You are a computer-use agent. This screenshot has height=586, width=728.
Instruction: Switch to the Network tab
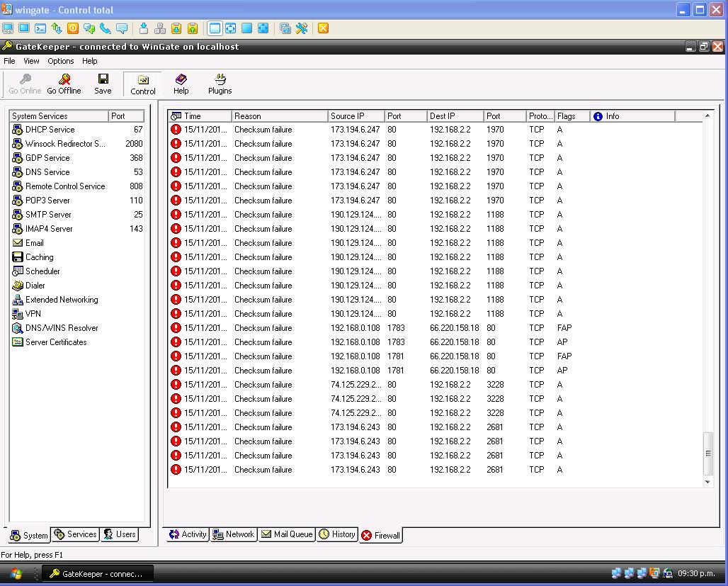coord(234,534)
